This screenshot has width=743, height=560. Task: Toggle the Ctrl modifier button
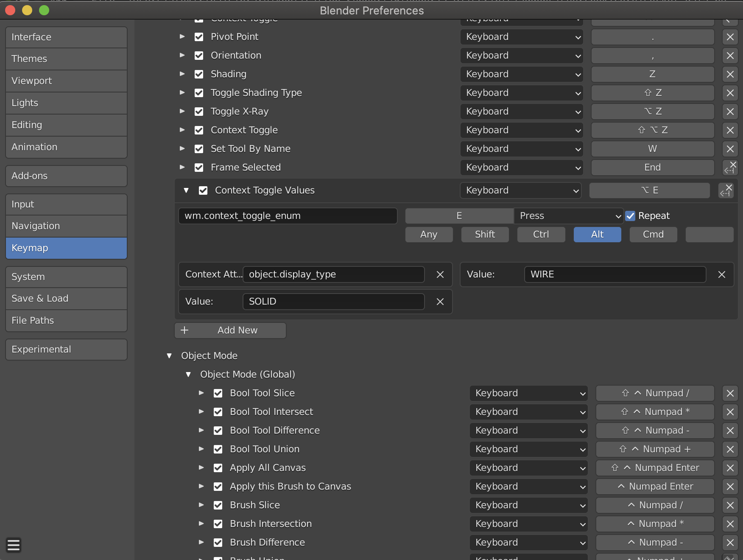tap(541, 235)
